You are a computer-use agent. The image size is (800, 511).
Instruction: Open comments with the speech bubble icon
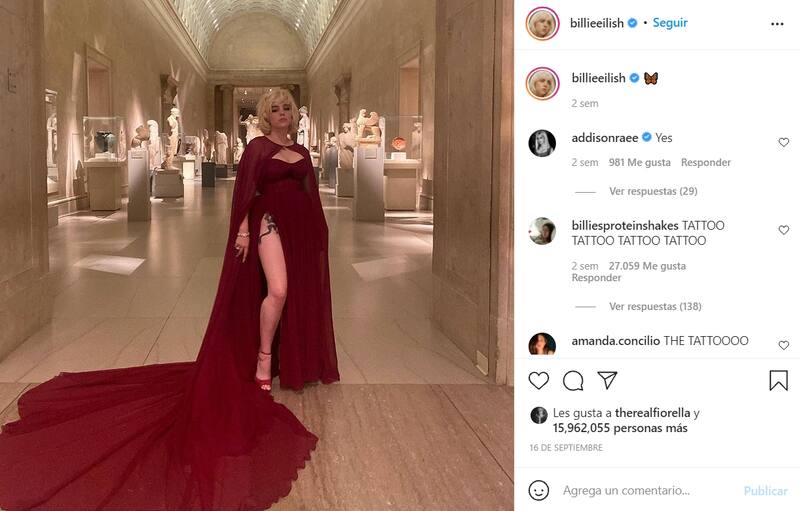[573, 380]
